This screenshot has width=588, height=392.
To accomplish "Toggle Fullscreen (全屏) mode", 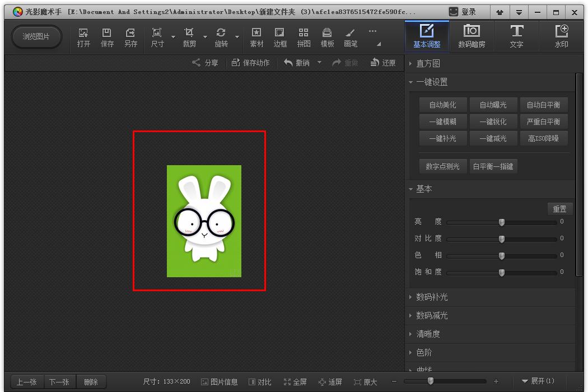I will 295,382.
